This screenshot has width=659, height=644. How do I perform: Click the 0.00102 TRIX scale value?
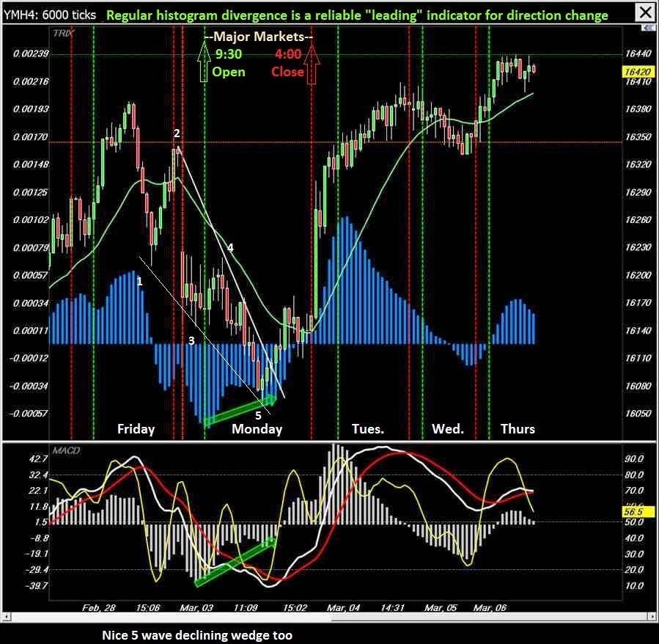31,220
